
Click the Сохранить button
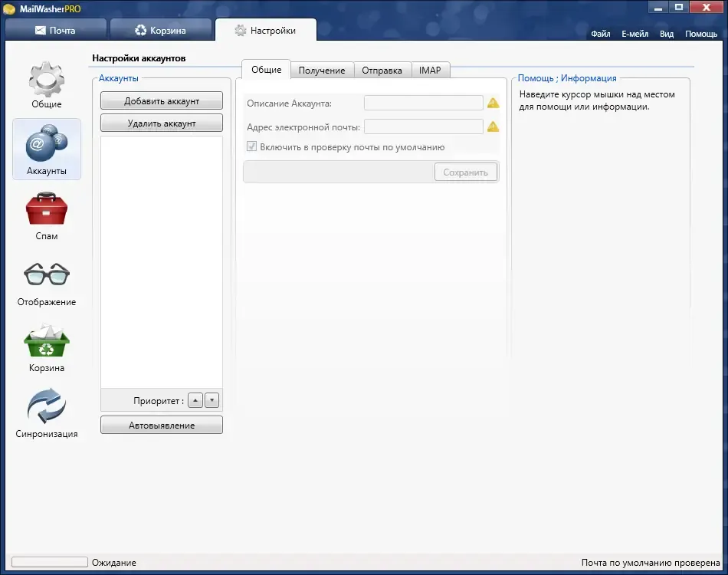pyautogui.click(x=466, y=172)
